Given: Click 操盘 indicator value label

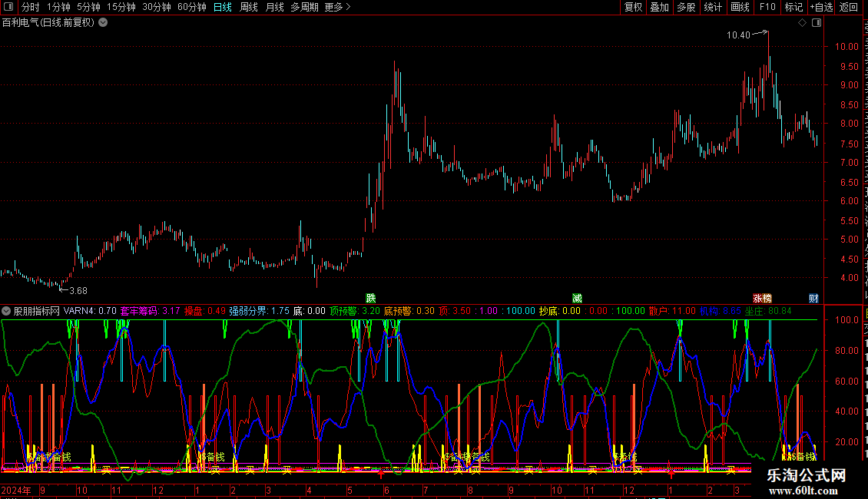Looking at the screenshot, I should tap(205, 311).
